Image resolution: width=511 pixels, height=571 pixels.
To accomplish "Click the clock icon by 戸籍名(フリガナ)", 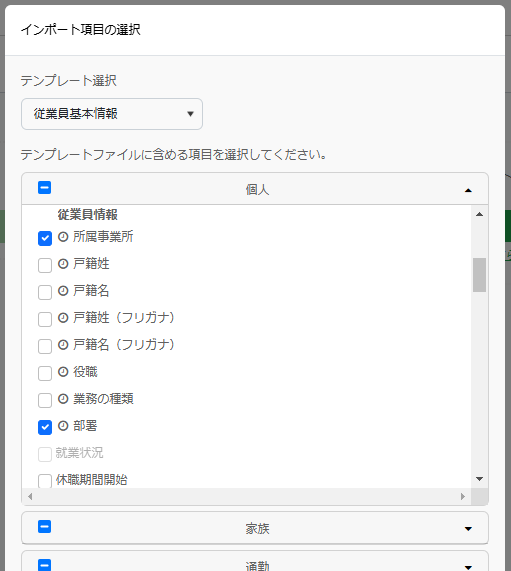I will pyautogui.click(x=63, y=345).
